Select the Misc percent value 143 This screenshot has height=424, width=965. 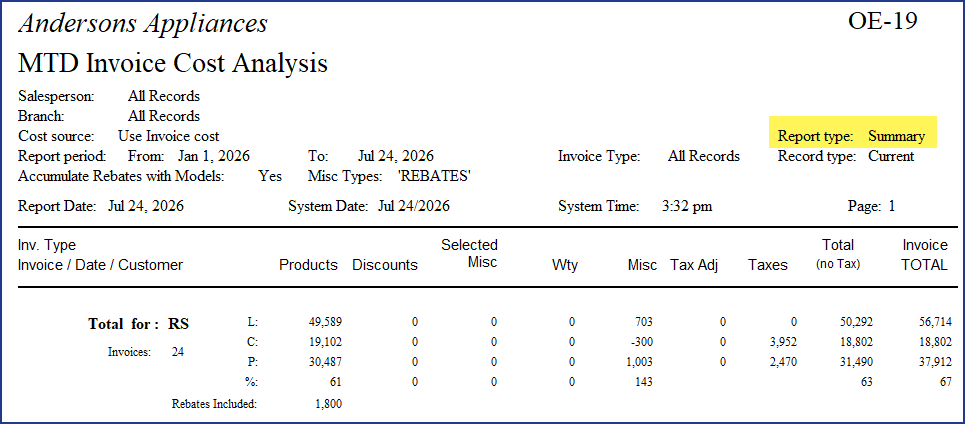(x=643, y=383)
